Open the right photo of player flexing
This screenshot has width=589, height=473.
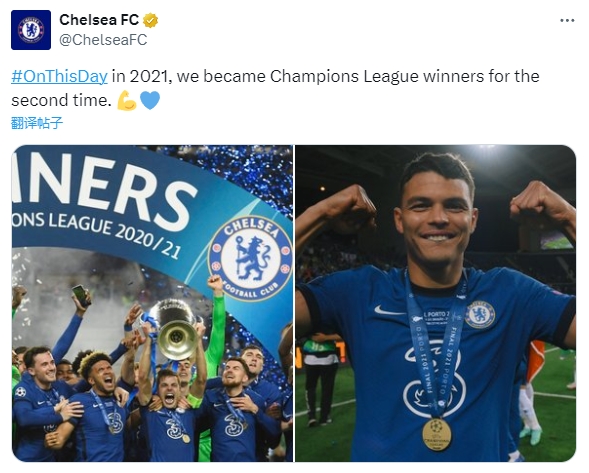coord(436,303)
